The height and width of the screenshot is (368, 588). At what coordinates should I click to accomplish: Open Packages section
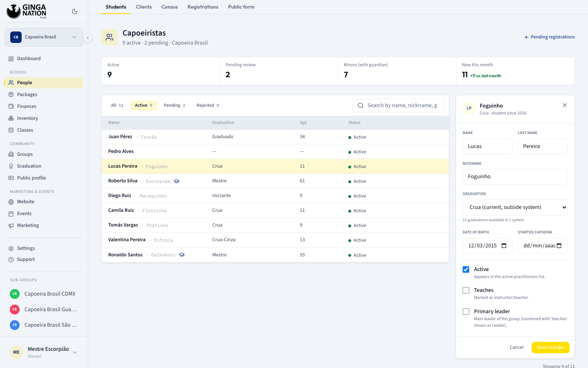44,94
